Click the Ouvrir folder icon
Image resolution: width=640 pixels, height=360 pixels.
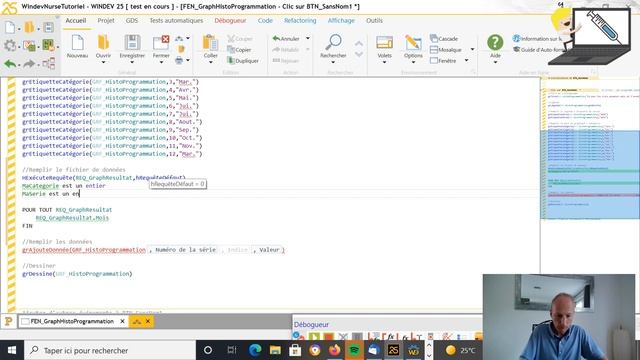point(103,42)
